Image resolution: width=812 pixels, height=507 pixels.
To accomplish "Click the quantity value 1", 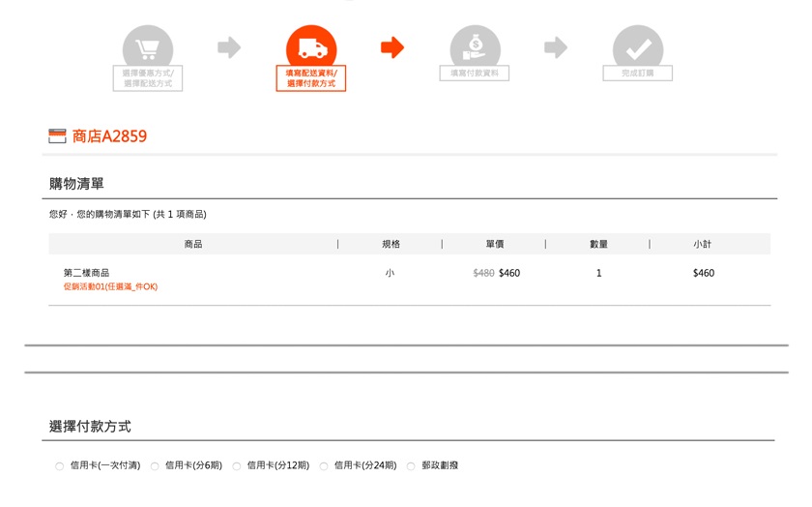I will [x=599, y=273].
